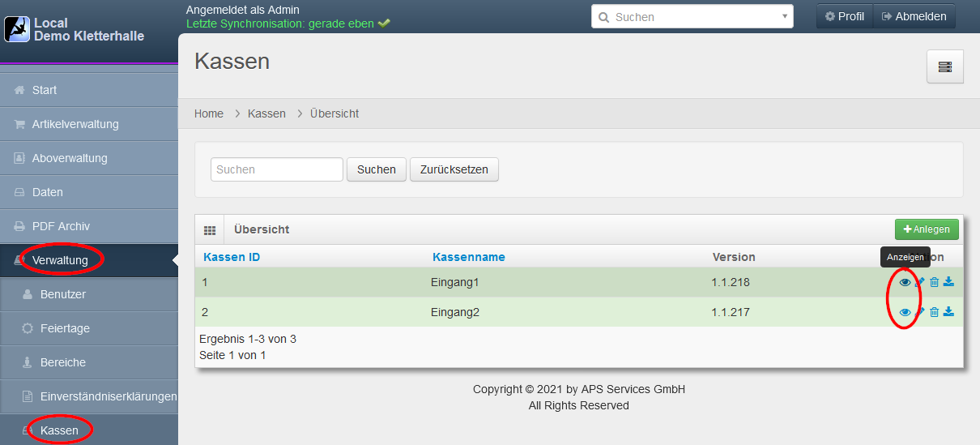
Task: Sort table by Kassenname column
Action: point(469,257)
